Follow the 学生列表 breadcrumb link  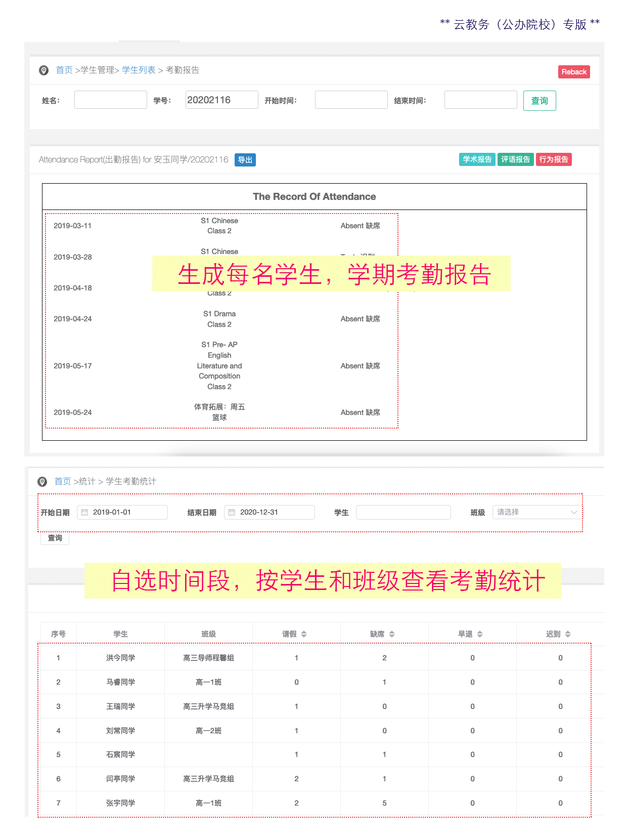coord(139,70)
